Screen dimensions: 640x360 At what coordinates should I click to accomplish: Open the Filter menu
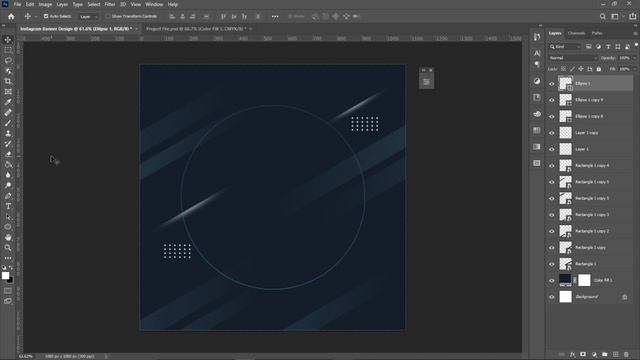tap(110, 4)
